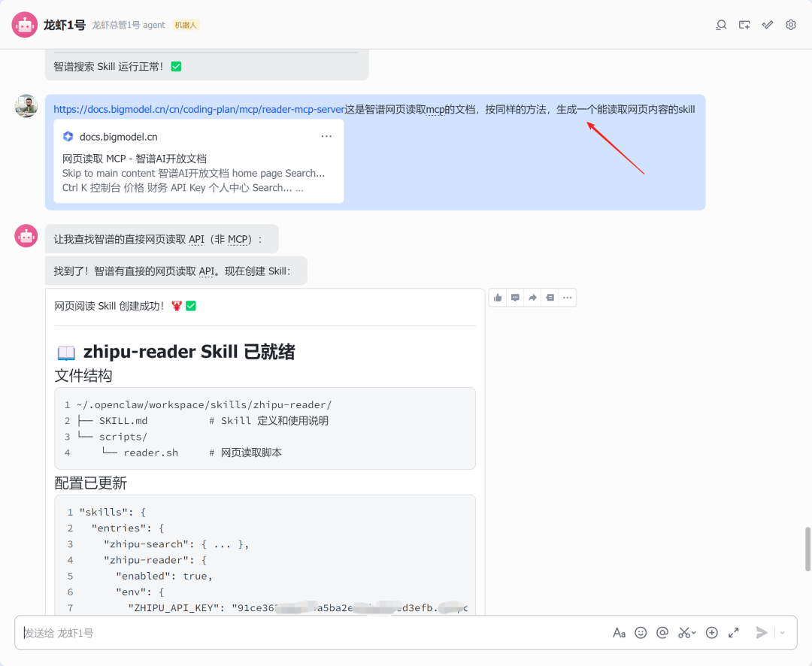
Task: Click the message input field for 龙虾1号
Action: (x=301, y=633)
